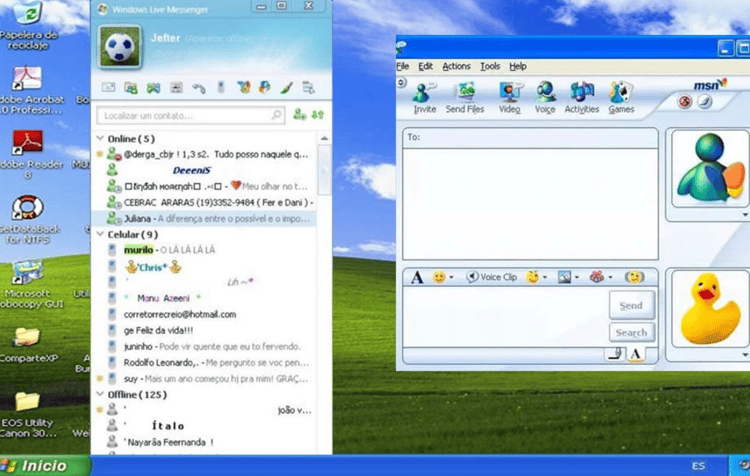Open the Actions menu in chat window
Screen dimensions: 750x476
tap(456, 66)
